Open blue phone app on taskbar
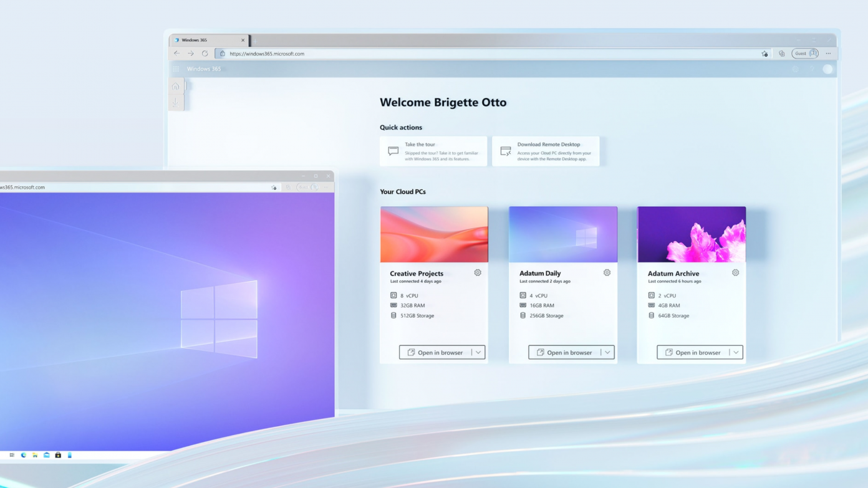This screenshot has height=488, width=868. (69, 455)
